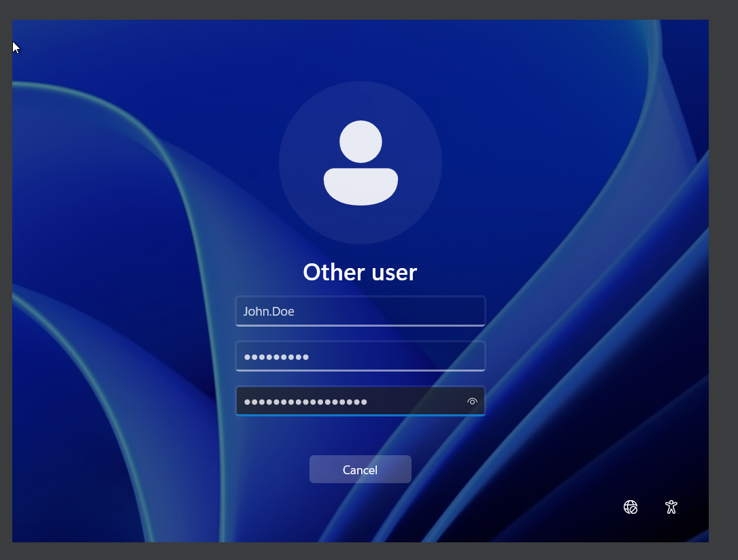Click the profile picture circle icon
The width and height of the screenshot is (738, 560).
point(360,162)
